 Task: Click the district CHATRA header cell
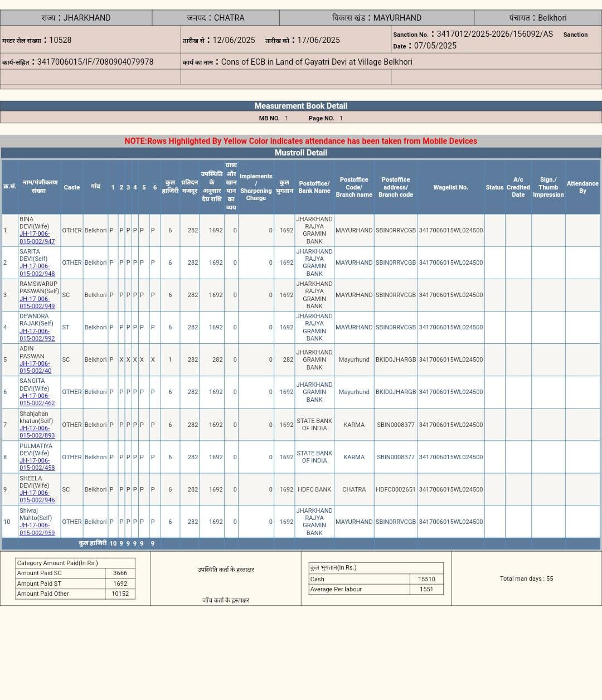tap(216, 18)
